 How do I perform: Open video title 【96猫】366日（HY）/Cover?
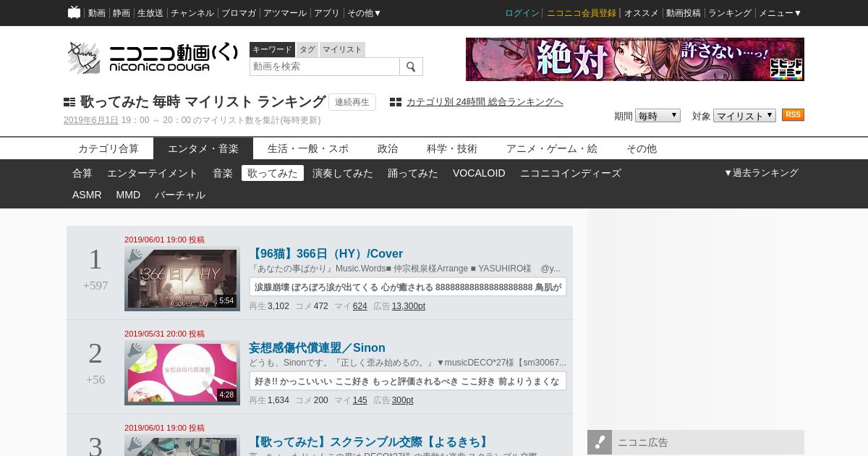(x=325, y=253)
